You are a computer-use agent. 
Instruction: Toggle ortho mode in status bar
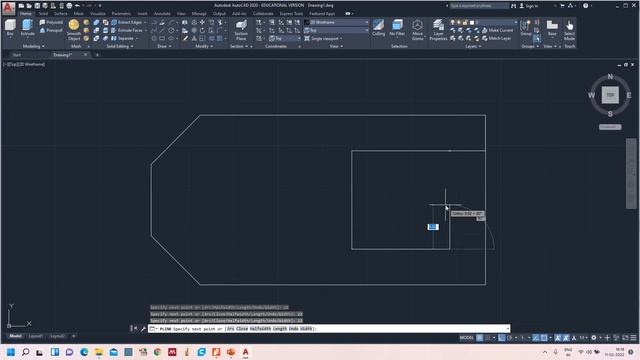(502, 338)
